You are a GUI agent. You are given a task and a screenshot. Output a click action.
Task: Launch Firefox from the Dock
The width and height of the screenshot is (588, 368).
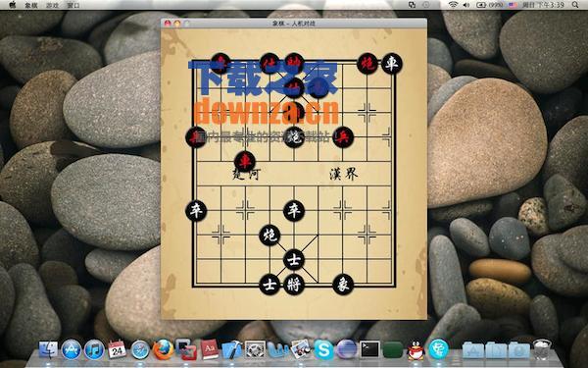coord(163,349)
